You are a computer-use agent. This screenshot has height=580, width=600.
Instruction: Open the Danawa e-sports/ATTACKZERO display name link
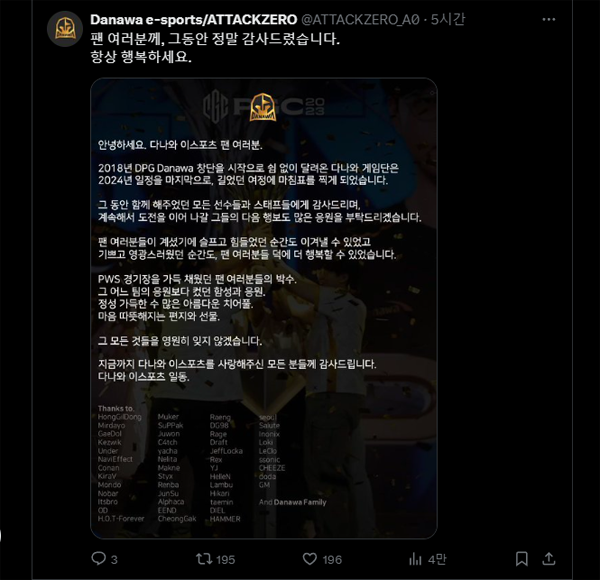pos(194,20)
